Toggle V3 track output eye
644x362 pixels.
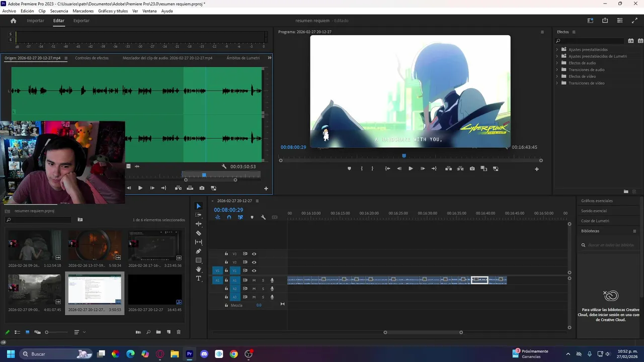coord(254,254)
